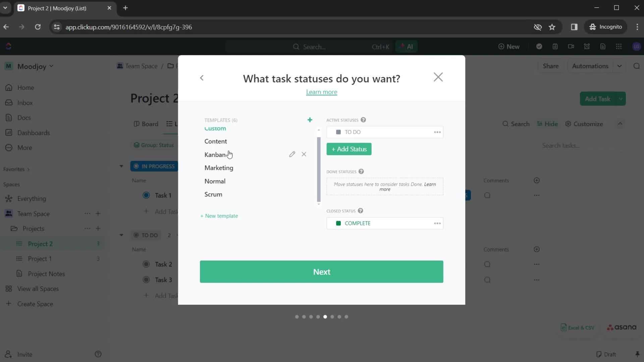Click the List view tab
644x362 pixels.
click(176, 124)
